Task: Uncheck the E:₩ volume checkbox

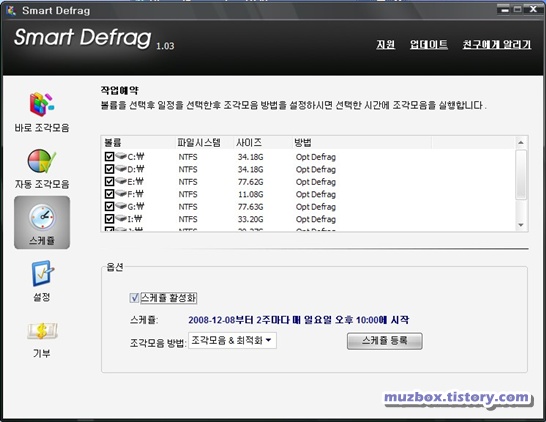Action: (x=109, y=181)
